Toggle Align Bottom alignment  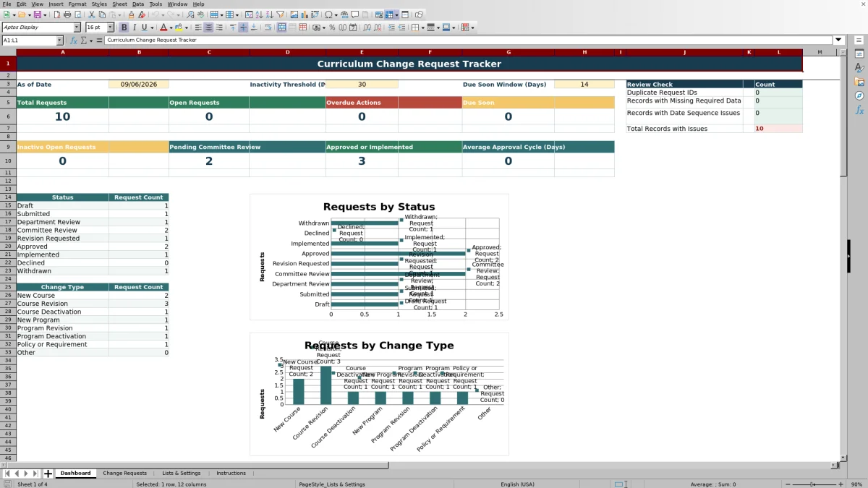click(x=253, y=27)
